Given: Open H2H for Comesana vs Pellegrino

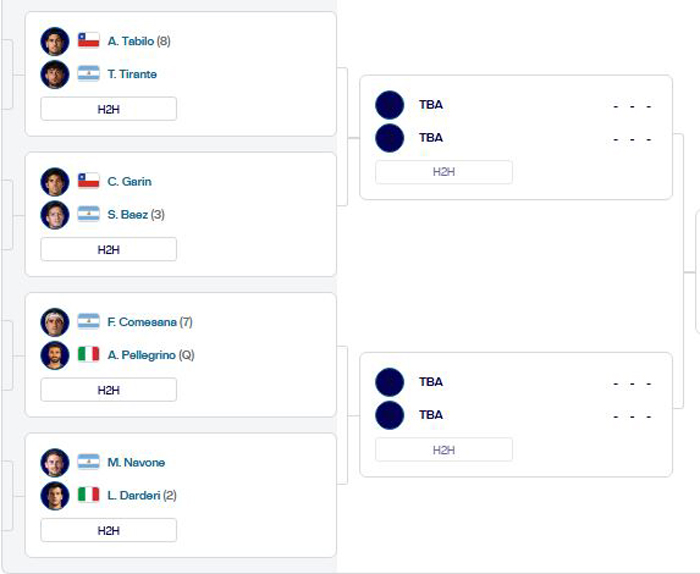Looking at the screenshot, I should point(108,390).
